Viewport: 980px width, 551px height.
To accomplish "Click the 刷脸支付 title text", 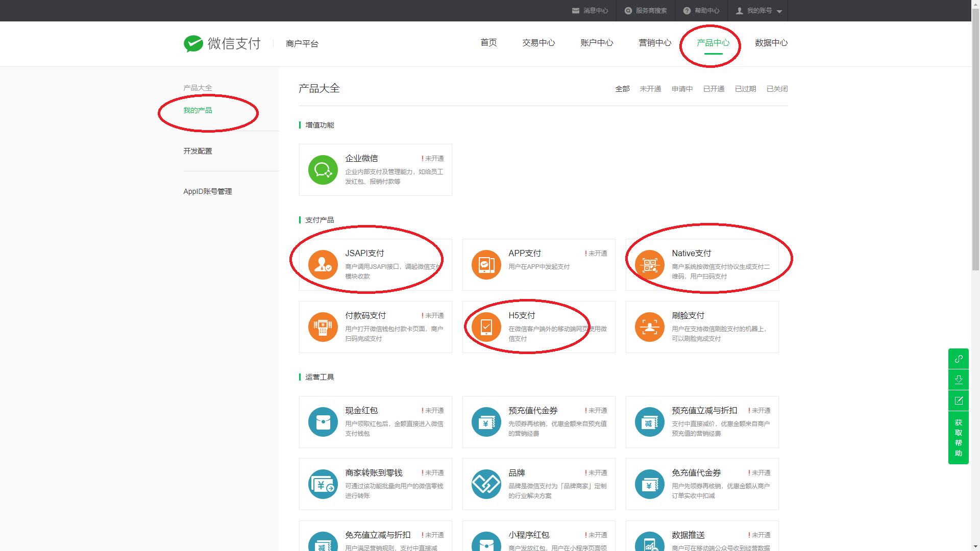I will pos(688,315).
